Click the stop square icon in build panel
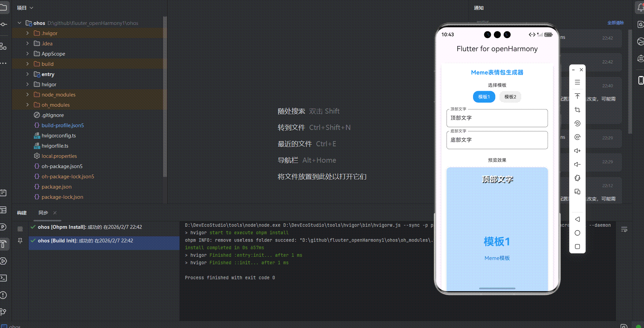Screen dimensions: 644x328 [20, 229]
